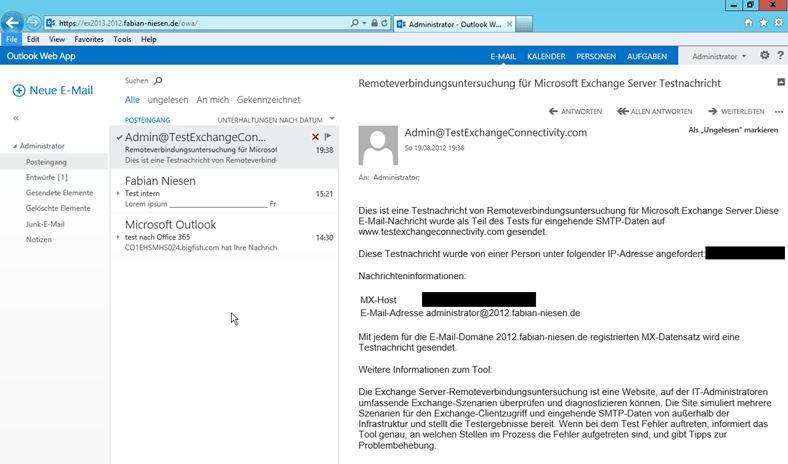Click the browser back arrow button
The height and width of the screenshot is (464, 788).
12,23
